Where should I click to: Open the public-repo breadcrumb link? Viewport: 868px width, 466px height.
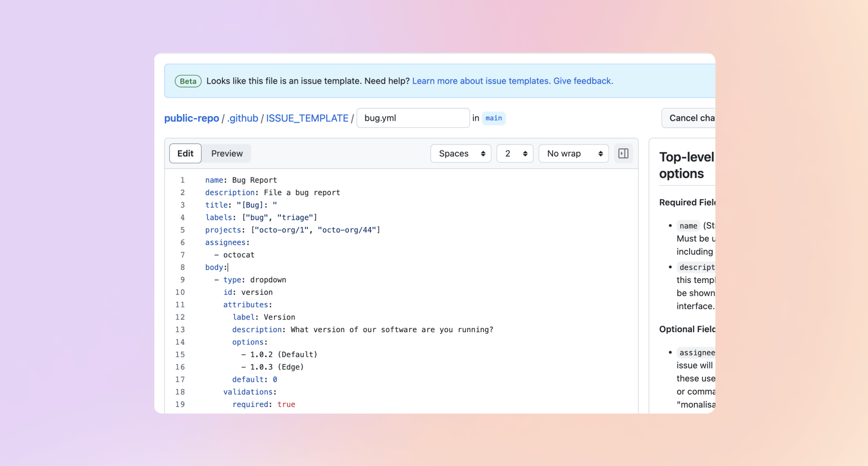point(191,118)
